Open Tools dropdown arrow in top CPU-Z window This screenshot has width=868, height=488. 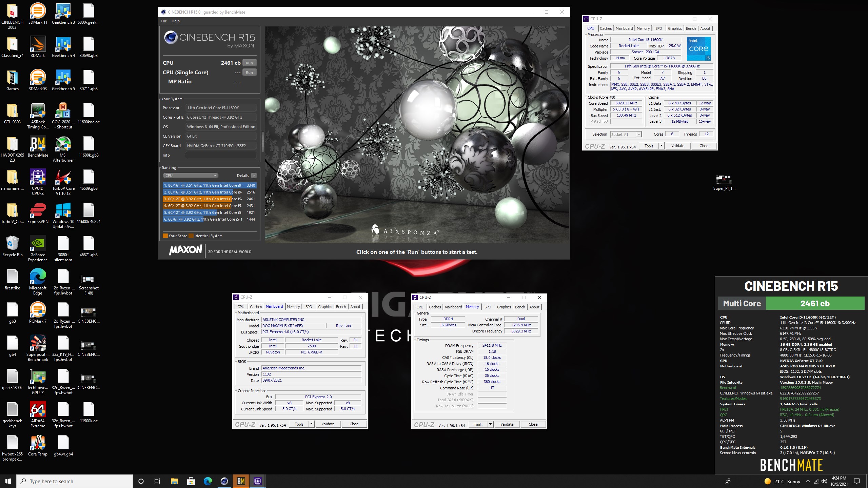pos(661,146)
